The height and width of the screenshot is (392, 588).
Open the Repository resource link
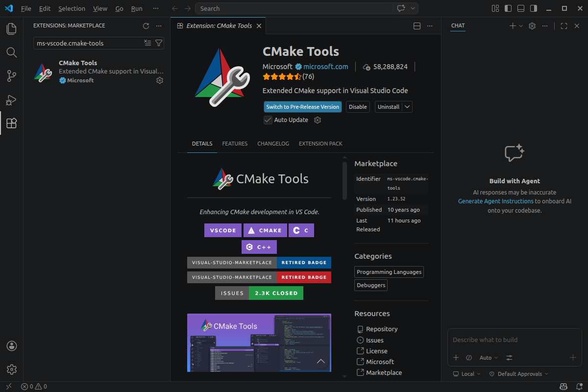[x=382, y=329]
